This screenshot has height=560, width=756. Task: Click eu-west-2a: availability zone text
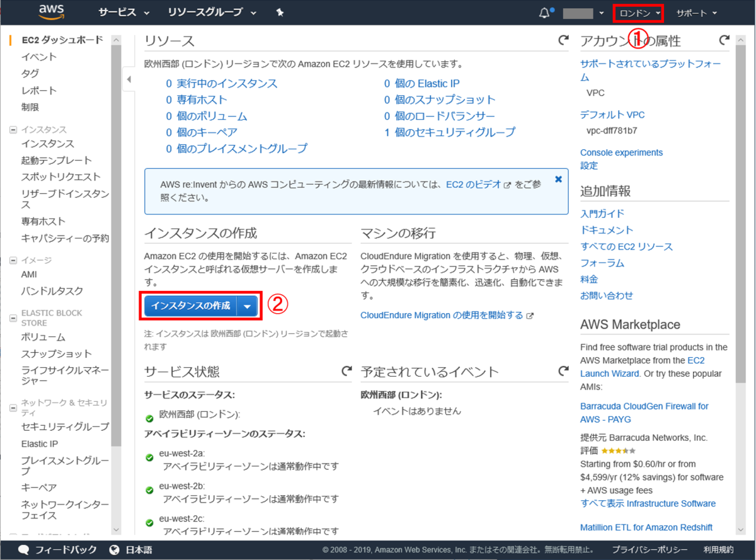[x=182, y=453]
